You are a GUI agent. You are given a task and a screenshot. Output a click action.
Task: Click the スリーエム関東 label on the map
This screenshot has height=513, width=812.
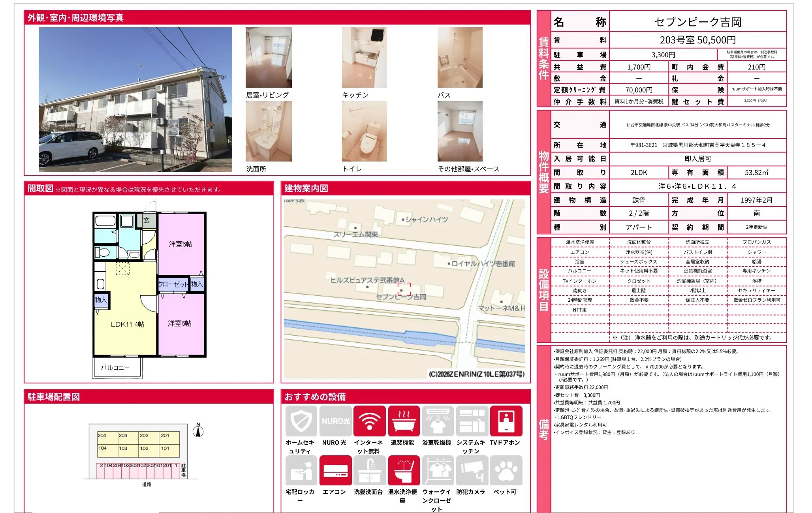355,235
